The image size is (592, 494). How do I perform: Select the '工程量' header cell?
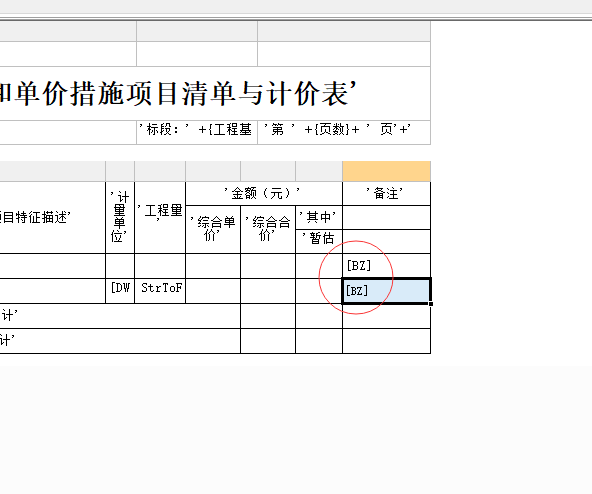(x=160, y=218)
